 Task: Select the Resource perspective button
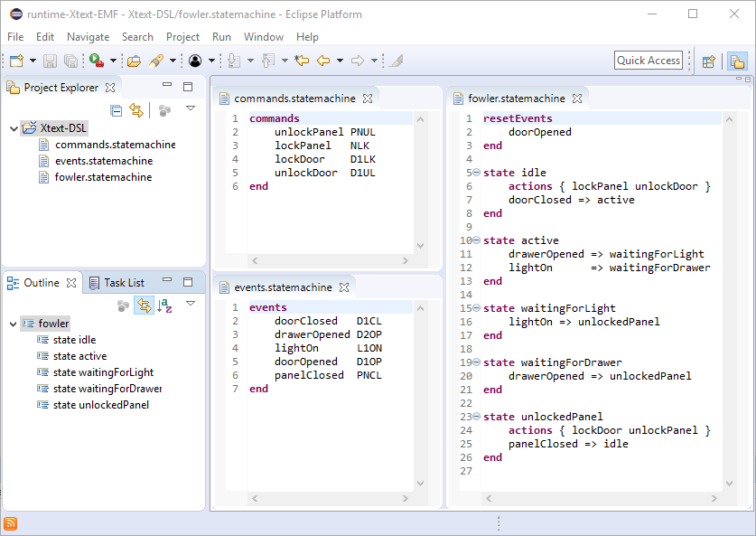737,61
